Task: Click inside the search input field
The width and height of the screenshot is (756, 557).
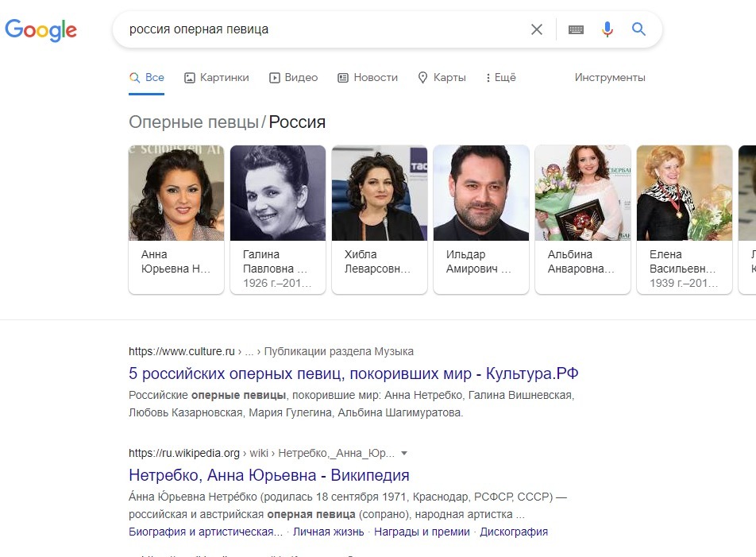Action: 318,29
